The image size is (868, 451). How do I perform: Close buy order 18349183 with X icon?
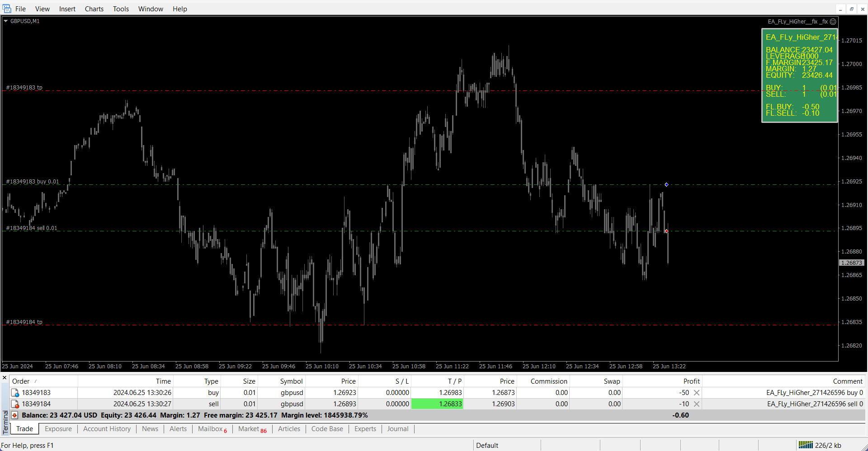coord(697,393)
